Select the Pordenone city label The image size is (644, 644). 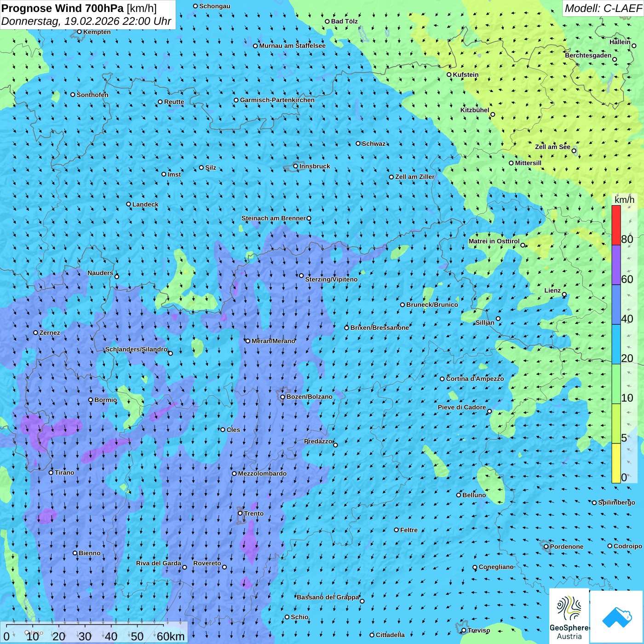[x=567, y=546]
